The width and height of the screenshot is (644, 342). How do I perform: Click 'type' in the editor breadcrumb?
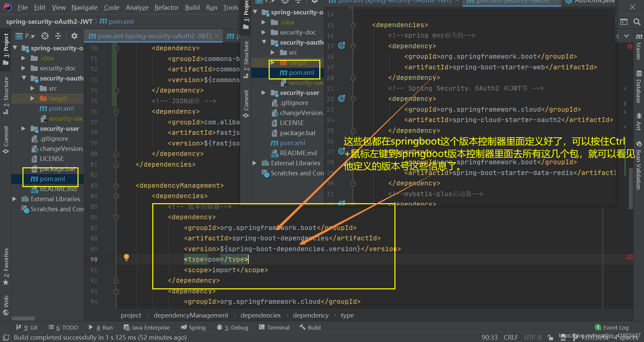pos(347,315)
